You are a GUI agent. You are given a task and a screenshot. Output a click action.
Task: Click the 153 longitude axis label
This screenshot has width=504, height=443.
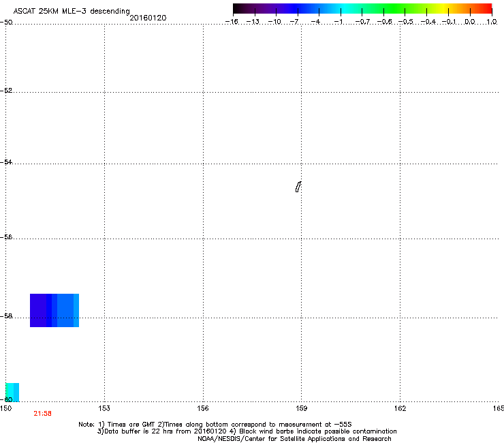[104, 408]
